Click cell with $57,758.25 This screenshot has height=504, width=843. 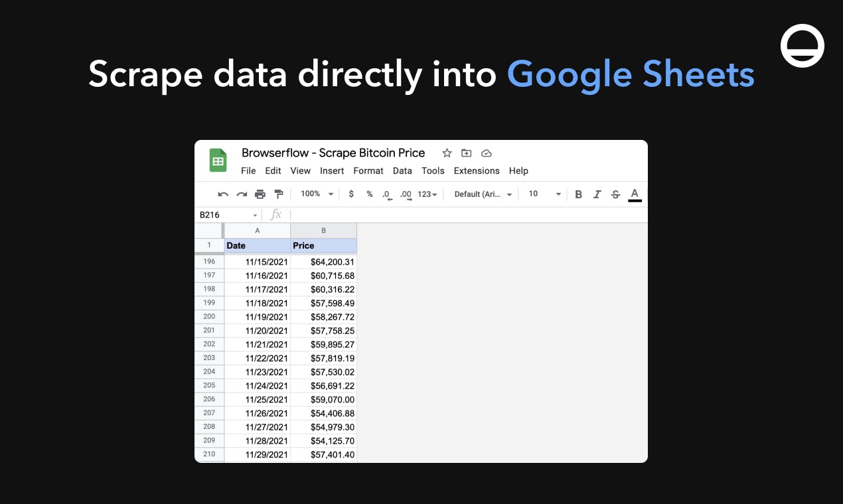(324, 330)
